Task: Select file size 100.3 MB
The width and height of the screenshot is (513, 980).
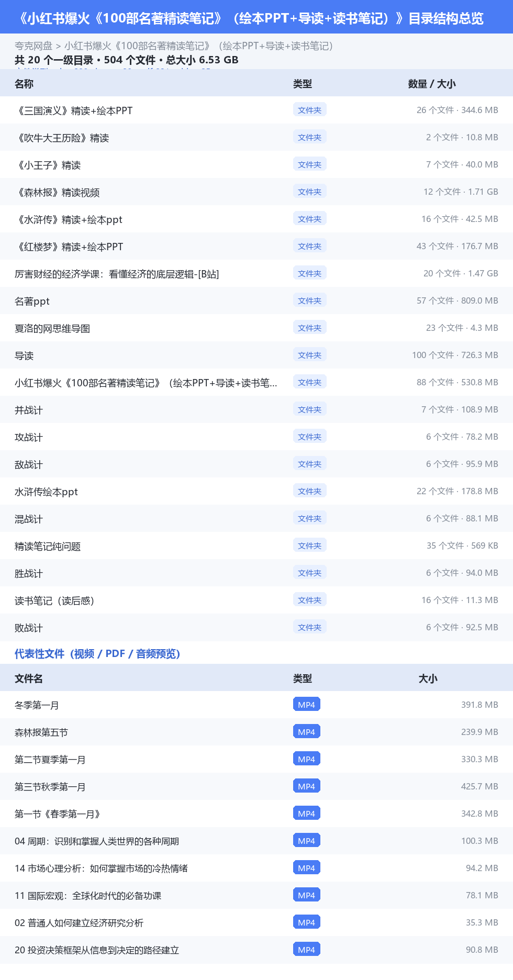Action: (x=479, y=841)
